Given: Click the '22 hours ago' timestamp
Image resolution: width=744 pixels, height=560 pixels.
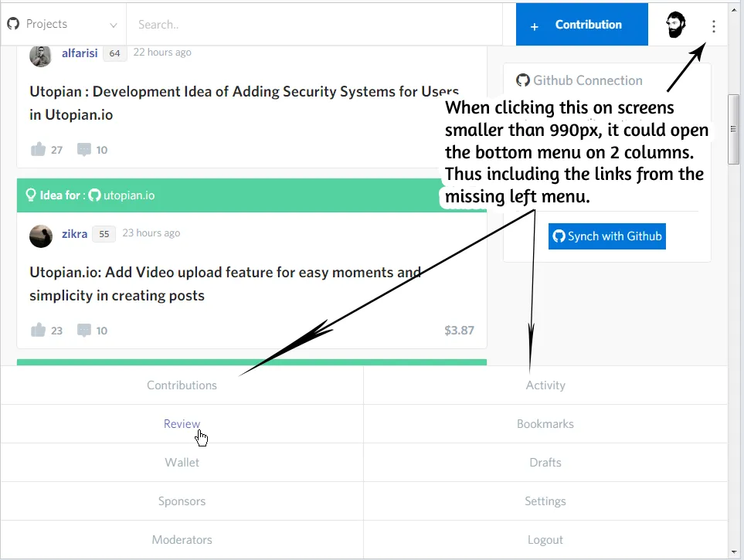Looking at the screenshot, I should tap(162, 53).
